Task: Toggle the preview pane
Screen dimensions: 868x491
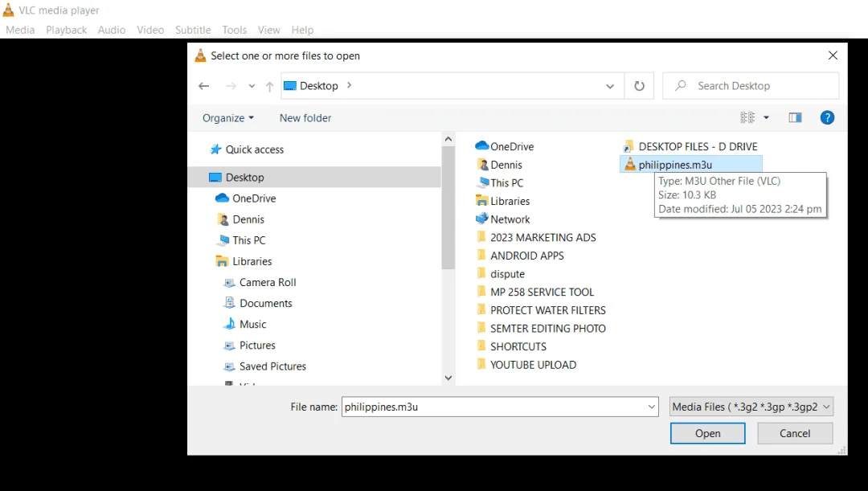Action: [x=795, y=117]
